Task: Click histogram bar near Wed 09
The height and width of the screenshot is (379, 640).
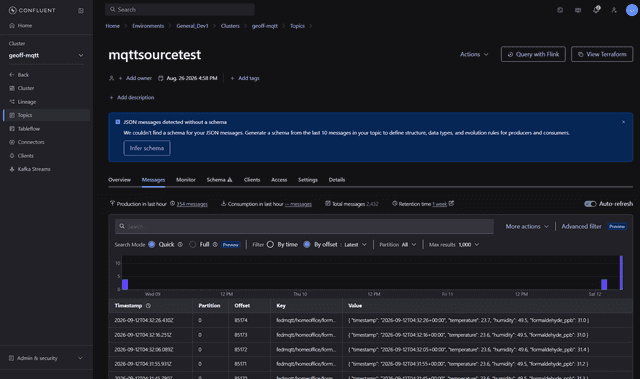Action: coord(125,284)
